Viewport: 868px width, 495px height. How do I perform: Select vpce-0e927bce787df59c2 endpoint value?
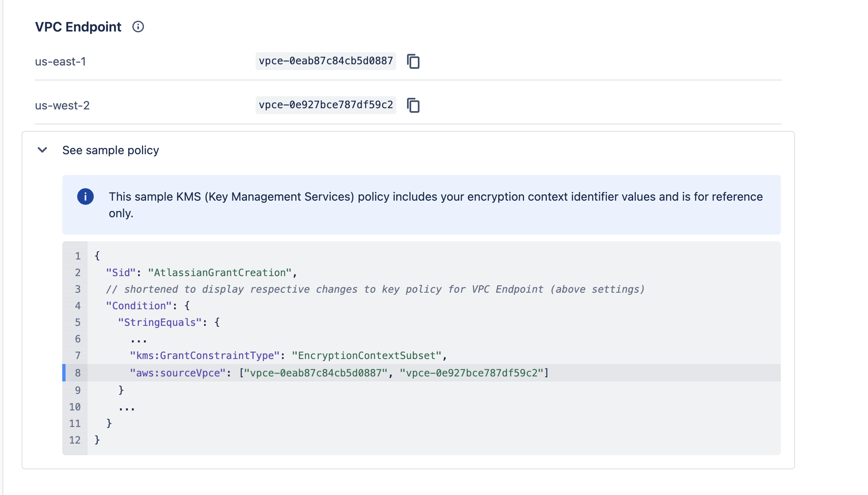click(x=326, y=105)
